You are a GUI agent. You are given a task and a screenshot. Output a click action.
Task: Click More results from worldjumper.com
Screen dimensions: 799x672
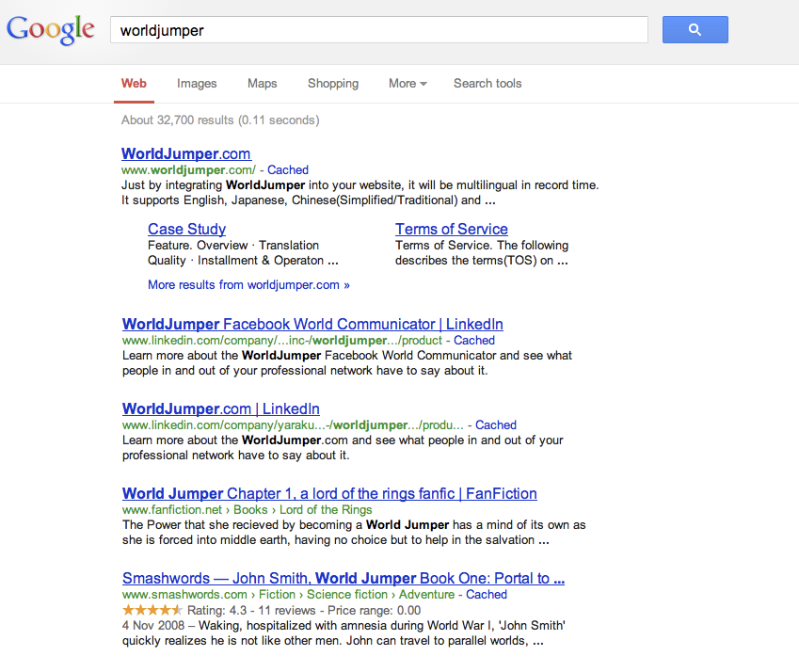[248, 285]
